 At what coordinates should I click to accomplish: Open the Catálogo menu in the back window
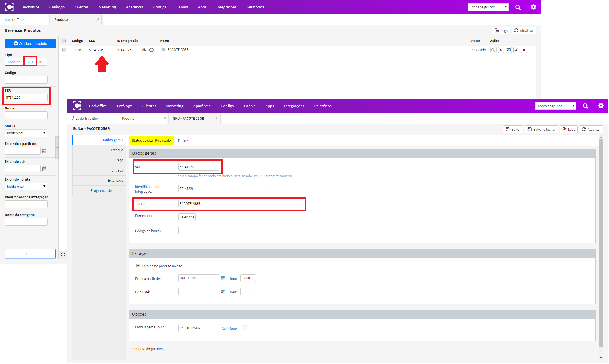pyautogui.click(x=57, y=7)
